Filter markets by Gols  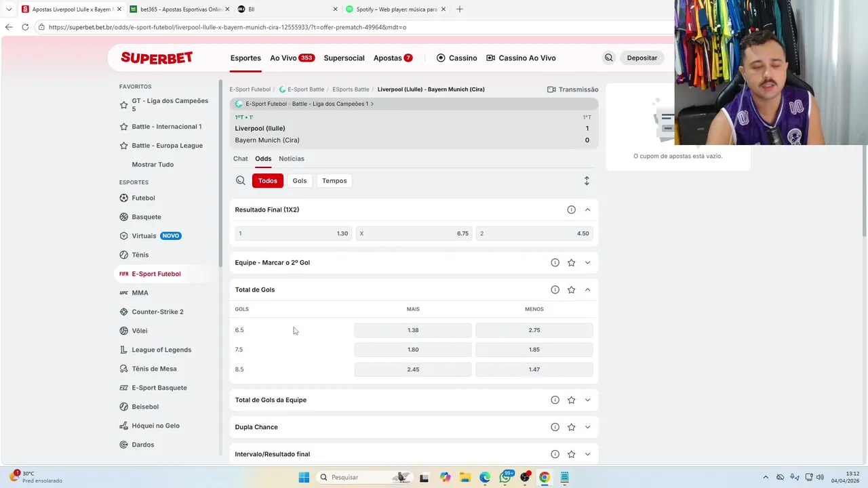pos(300,181)
